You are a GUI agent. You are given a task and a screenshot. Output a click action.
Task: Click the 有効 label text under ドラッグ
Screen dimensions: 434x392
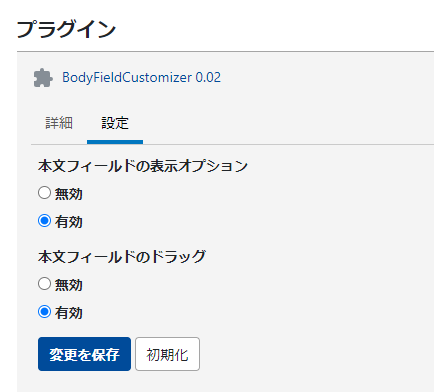pos(69,313)
